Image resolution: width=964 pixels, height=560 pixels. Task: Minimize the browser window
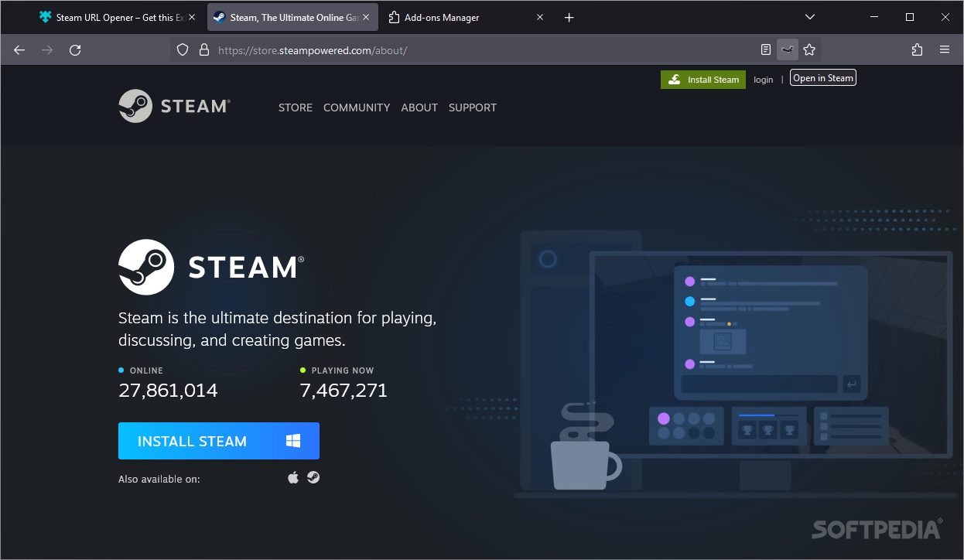(874, 17)
